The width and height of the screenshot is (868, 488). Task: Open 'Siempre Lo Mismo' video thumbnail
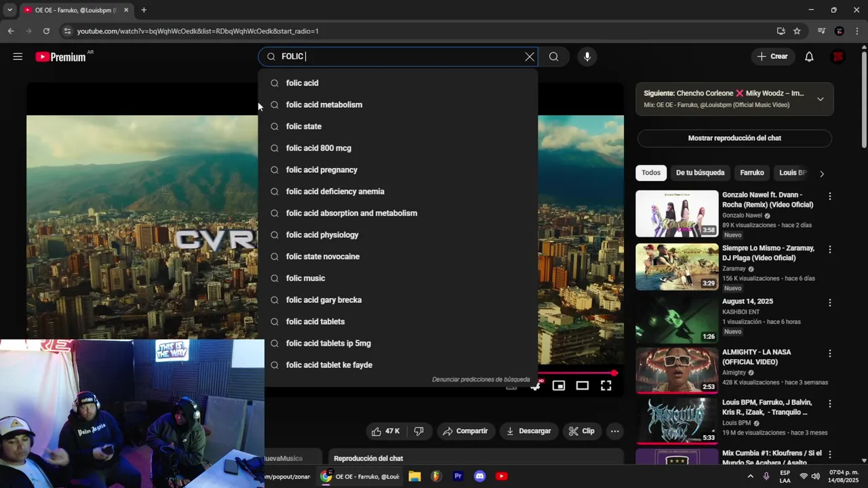[677, 266]
